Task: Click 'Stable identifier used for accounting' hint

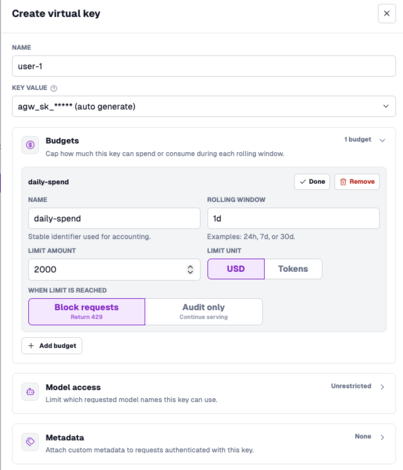Action: (89, 237)
